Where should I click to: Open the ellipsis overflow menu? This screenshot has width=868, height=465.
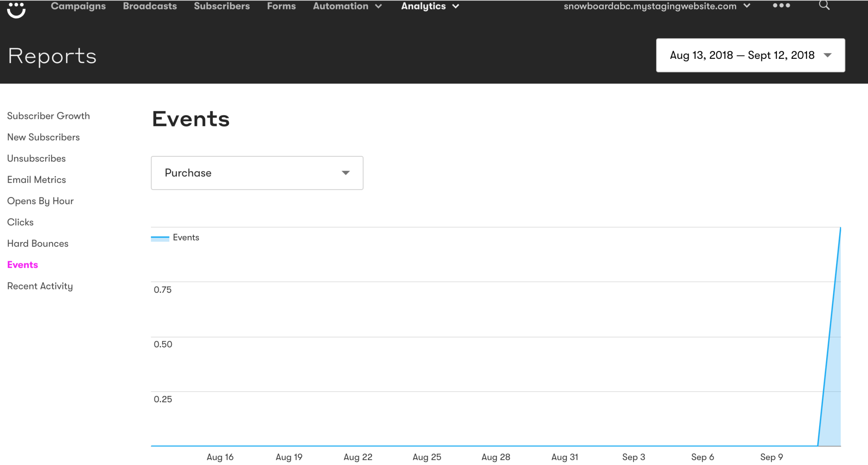click(x=781, y=6)
